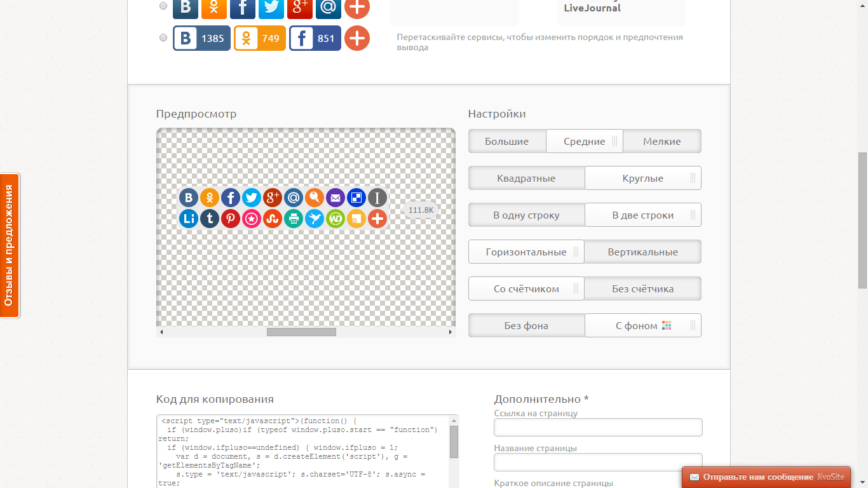This screenshot has height=488, width=868.
Task: Click the gray Instapaper icon in the preview
Action: (377, 198)
